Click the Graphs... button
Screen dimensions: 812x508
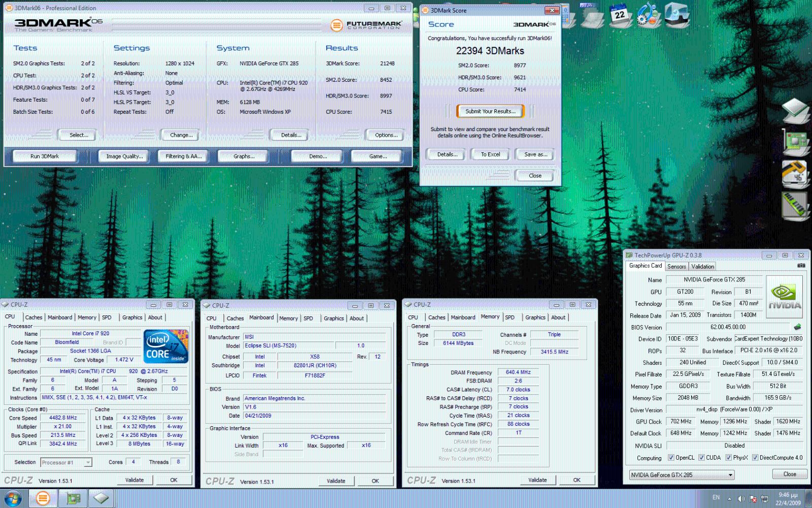[244, 156]
